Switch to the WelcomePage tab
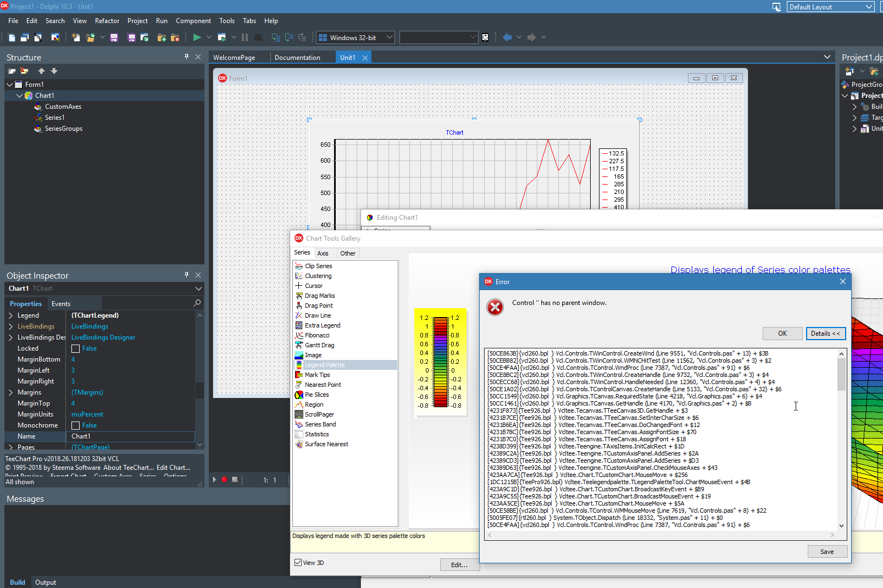Screen dimensions: 883x588 (x=234, y=57)
